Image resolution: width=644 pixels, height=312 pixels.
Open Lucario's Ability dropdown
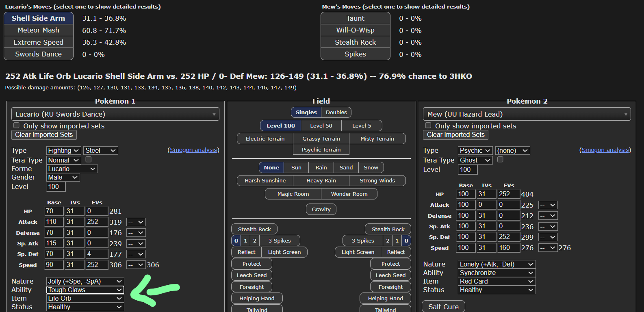(x=85, y=290)
